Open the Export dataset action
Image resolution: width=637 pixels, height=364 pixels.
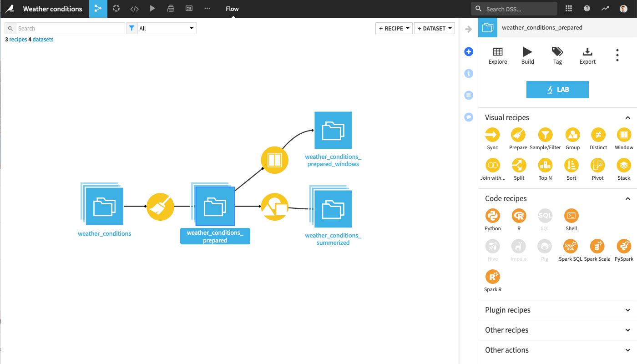click(x=587, y=52)
